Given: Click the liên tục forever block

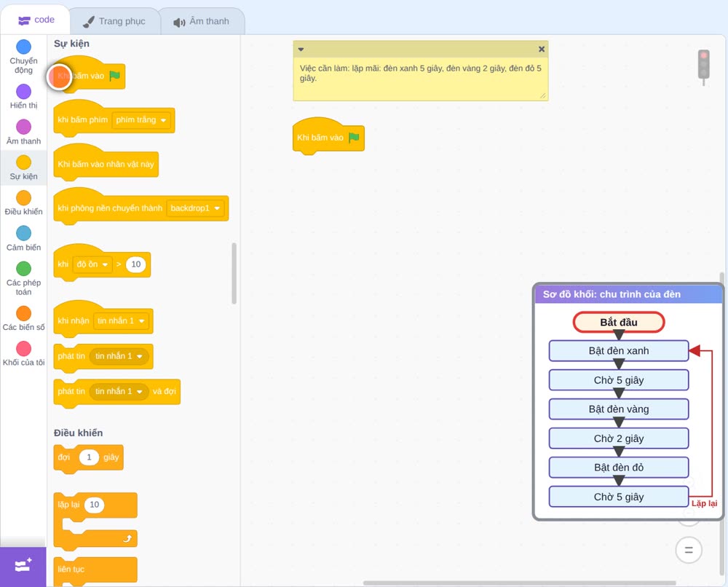Looking at the screenshot, I should click(95, 570).
